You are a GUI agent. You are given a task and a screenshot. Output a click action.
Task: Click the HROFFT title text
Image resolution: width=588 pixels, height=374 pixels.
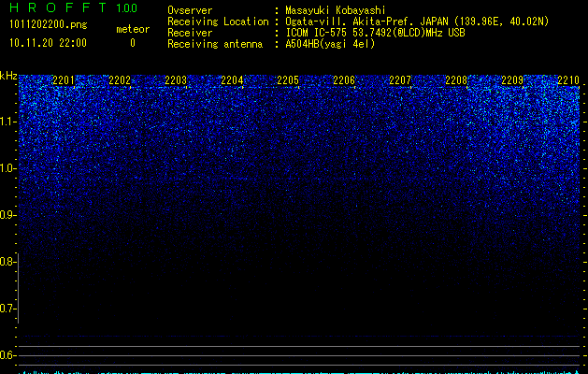click(58, 7)
